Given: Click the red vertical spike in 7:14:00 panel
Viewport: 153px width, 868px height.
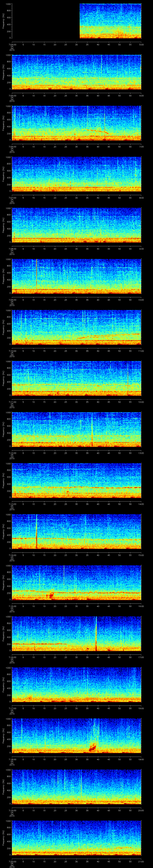Looking at the screenshot, I should (x=36, y=531).
